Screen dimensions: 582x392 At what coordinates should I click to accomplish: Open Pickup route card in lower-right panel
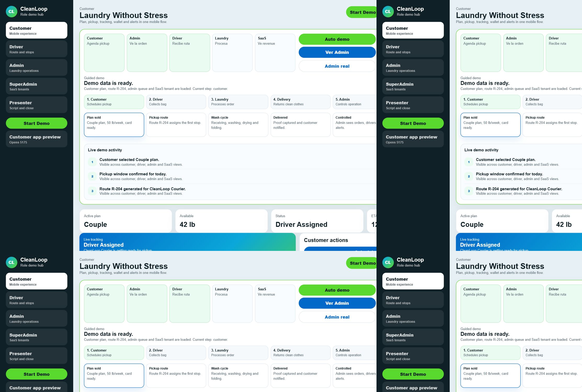click(552, 376)
